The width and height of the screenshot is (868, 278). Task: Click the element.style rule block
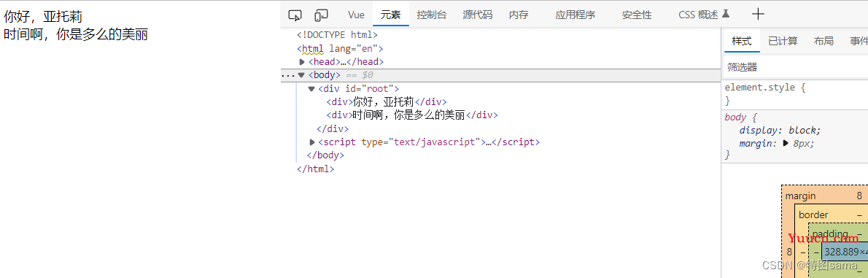pyautogui.click(x=796, y=94)
